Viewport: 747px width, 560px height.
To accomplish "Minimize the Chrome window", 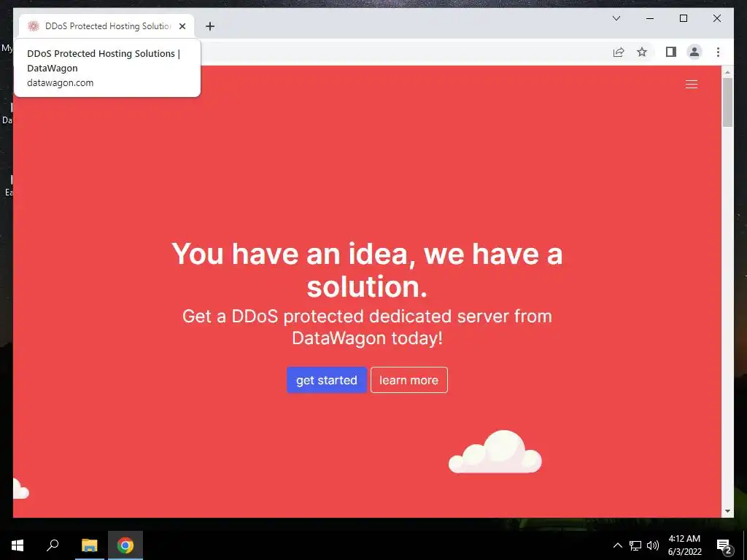I will click(x=650, y=18).
